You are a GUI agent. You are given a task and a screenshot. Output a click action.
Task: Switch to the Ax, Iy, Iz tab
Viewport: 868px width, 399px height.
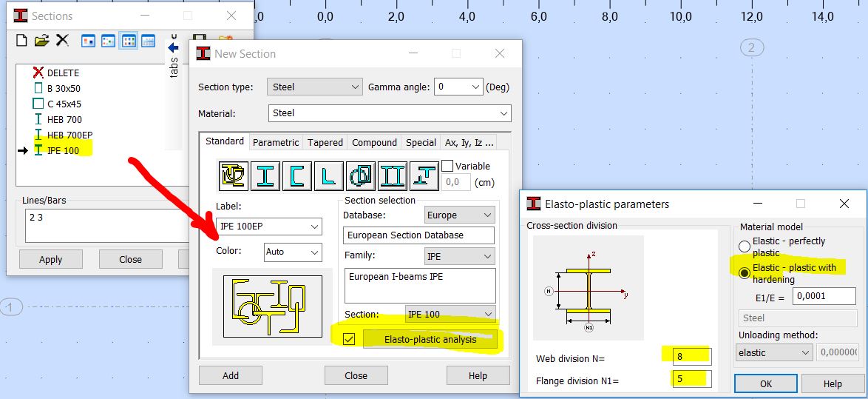click(x=468, y=142)
